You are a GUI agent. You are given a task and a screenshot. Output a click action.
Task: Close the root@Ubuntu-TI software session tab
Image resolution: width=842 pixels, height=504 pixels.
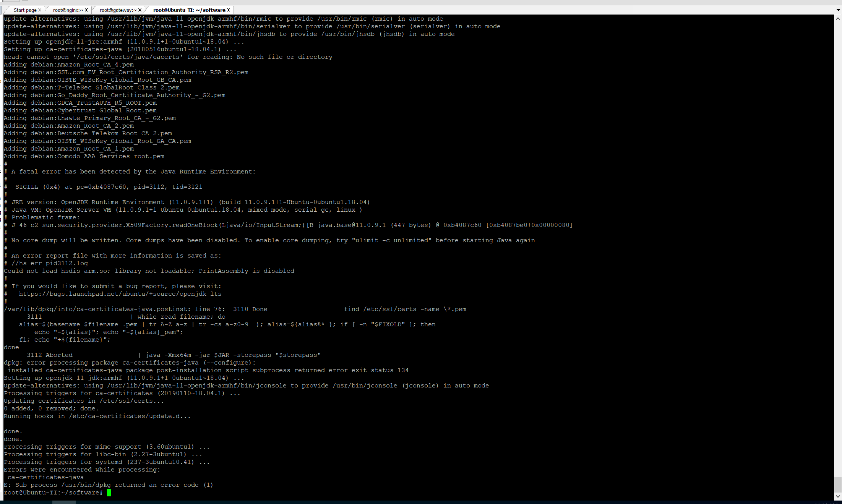click(x=229, y=10)
